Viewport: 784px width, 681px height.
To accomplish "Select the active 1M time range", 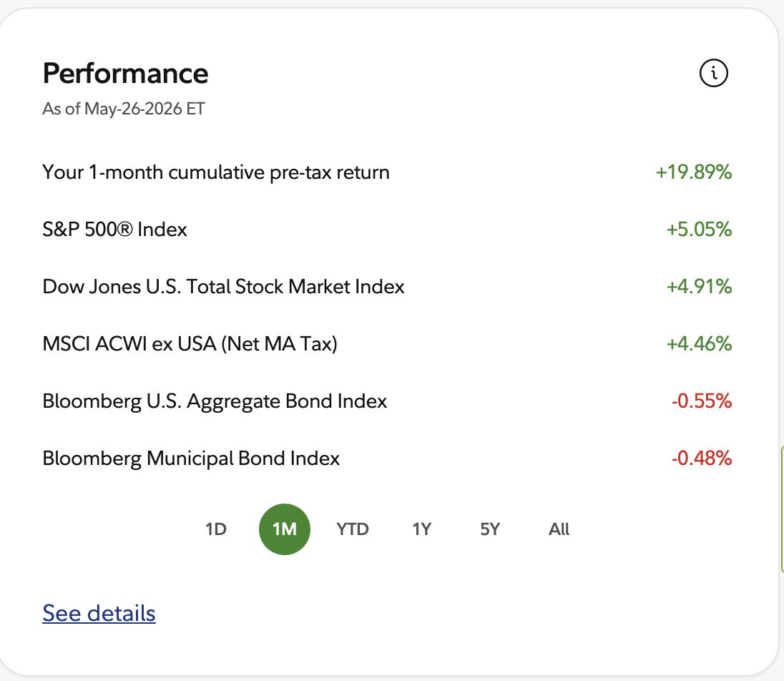I will [285, 529].
